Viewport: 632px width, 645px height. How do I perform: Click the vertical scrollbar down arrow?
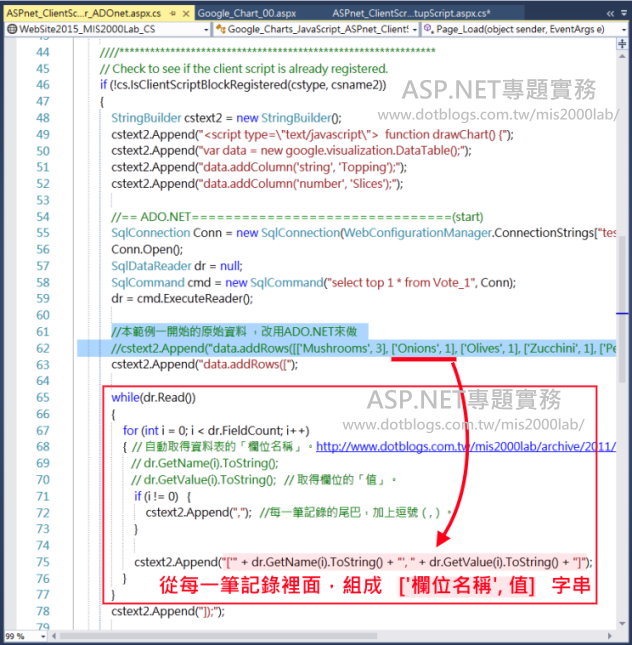(x=622, y=623)
